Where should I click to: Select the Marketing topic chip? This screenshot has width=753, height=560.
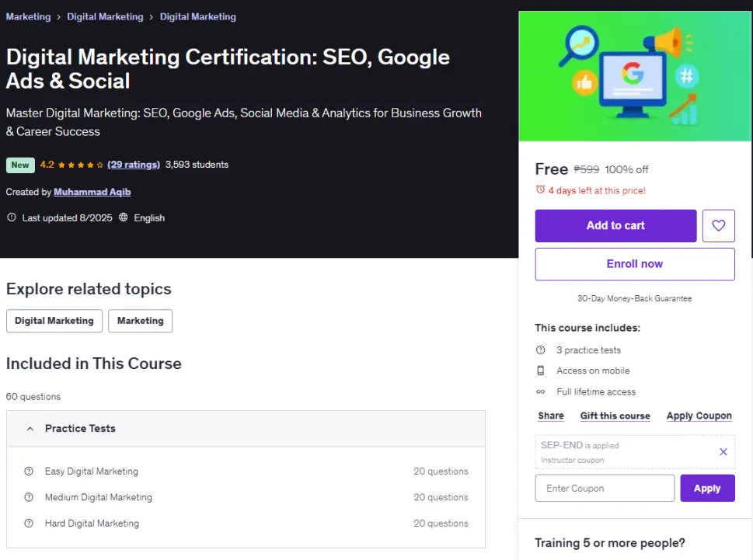point(140,321)
